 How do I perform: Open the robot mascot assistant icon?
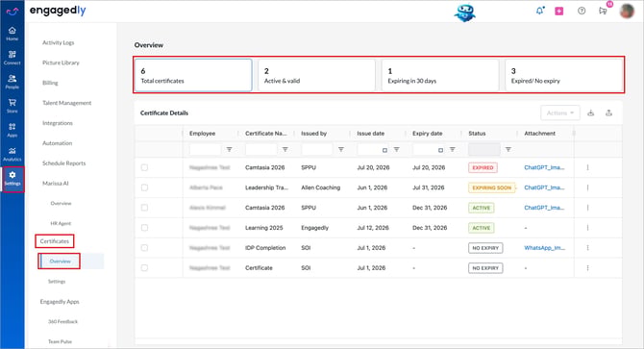pyautogui.click(x=464, y=13)
